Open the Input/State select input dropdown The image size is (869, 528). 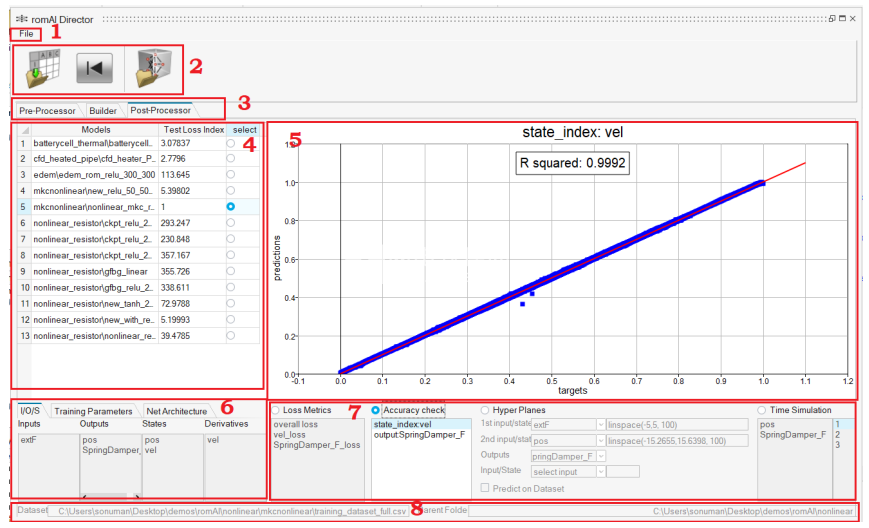coord(601,472)
